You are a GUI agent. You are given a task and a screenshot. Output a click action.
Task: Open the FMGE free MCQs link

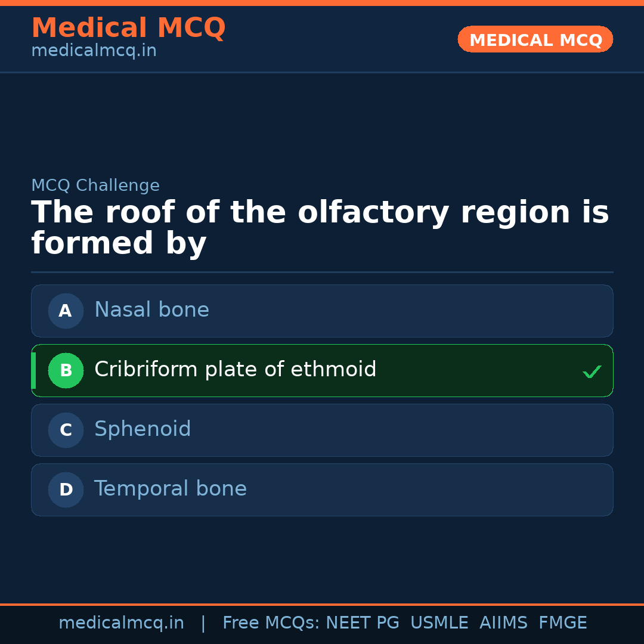(562, 622)
